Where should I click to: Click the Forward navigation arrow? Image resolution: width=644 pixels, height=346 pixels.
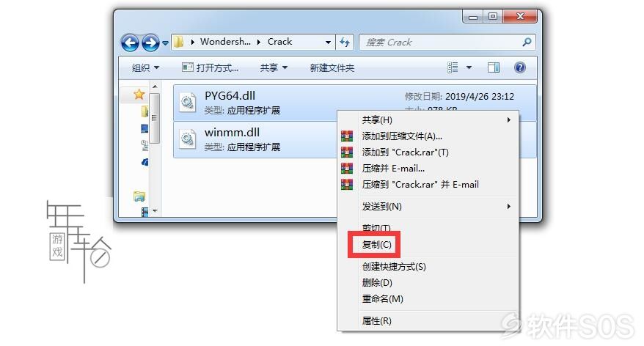coord(150,43)
